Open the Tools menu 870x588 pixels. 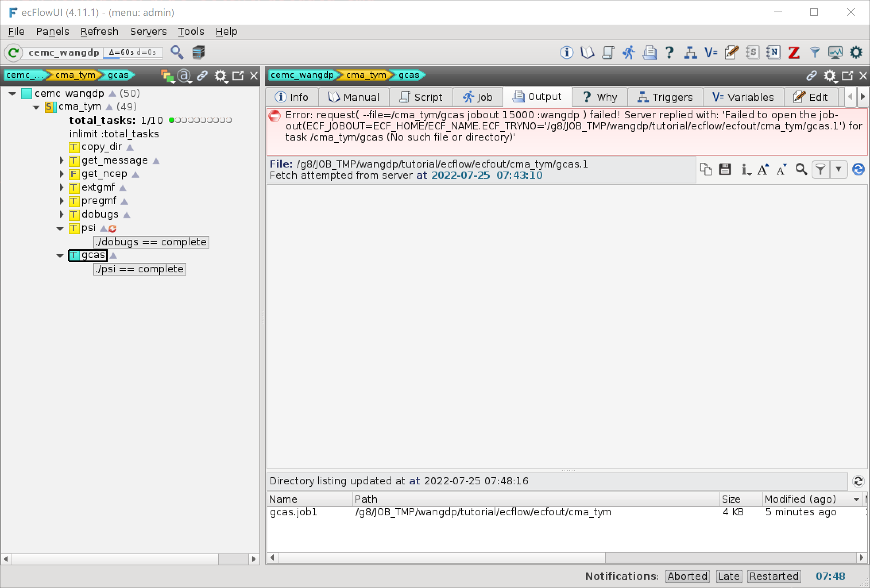[191, 31]
